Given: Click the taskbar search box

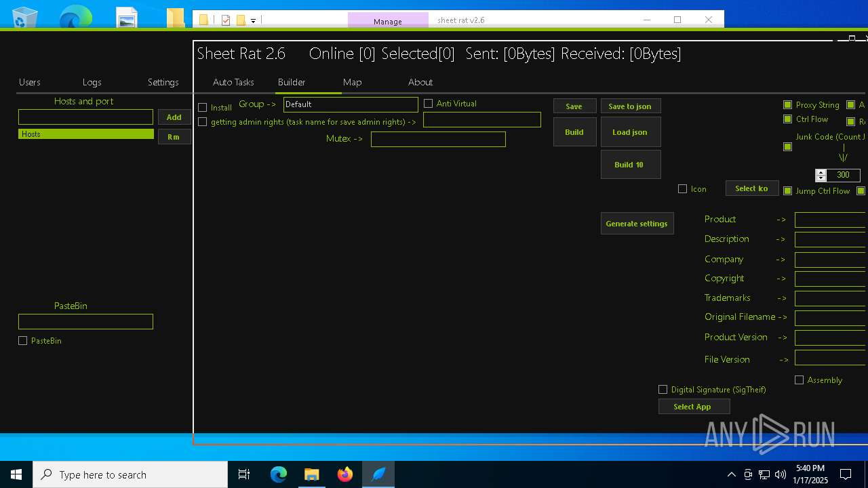Looking at the screenshot, I should point(130,474).
